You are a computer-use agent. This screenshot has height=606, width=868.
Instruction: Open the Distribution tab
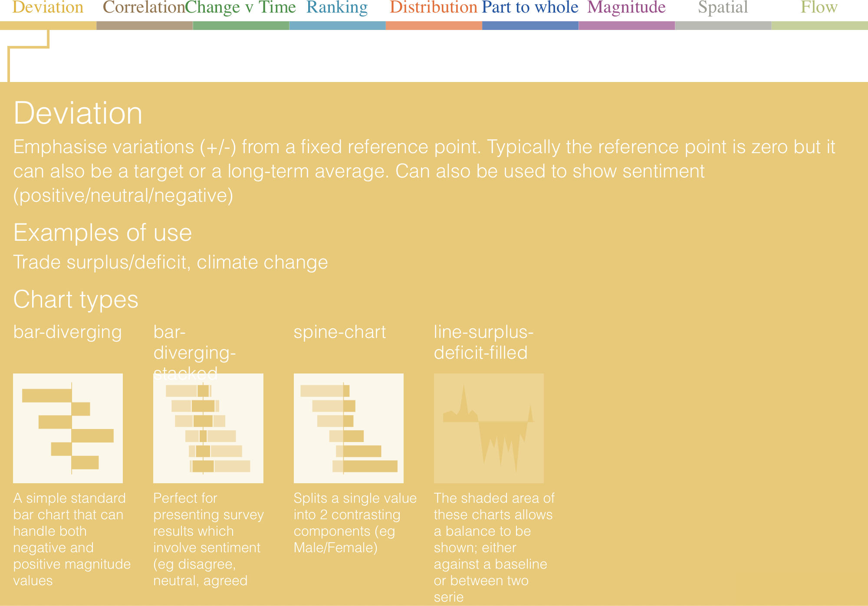click(x=433, y=7)
